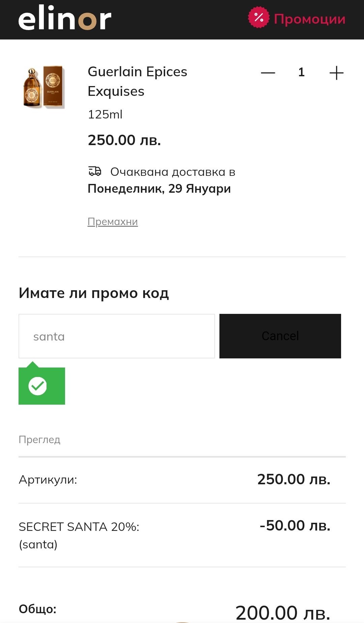The width and height of the screenshot is (364, 623).
Task: Click the delivery truck icon
Action: click(95, 171)
